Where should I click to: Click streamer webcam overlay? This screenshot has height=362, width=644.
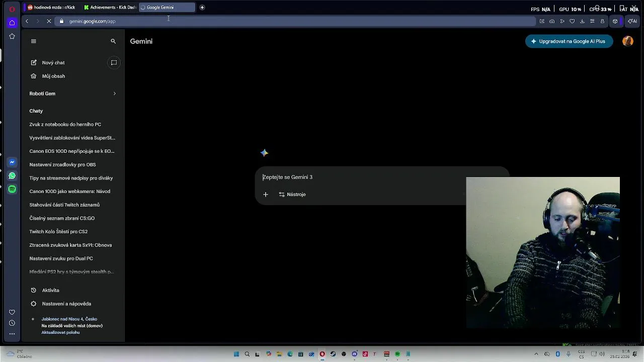pyautogui.click(x=543, y=252)
